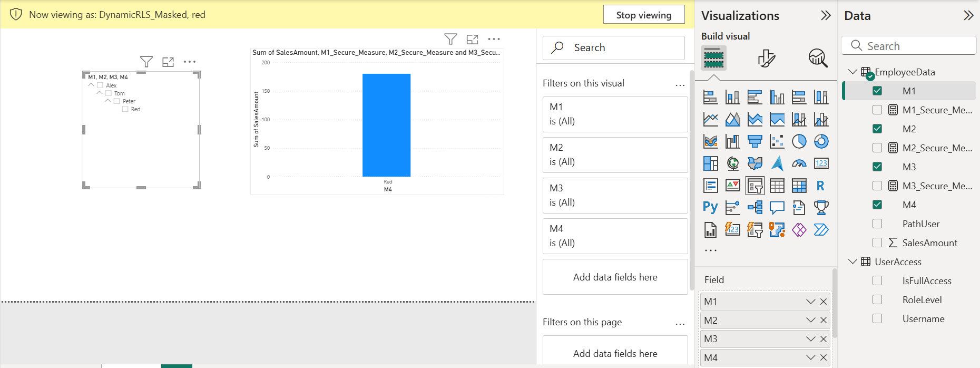Check the IsFullAccess field checkbox
Screen dimensions: 980x368
coord(877,280)
